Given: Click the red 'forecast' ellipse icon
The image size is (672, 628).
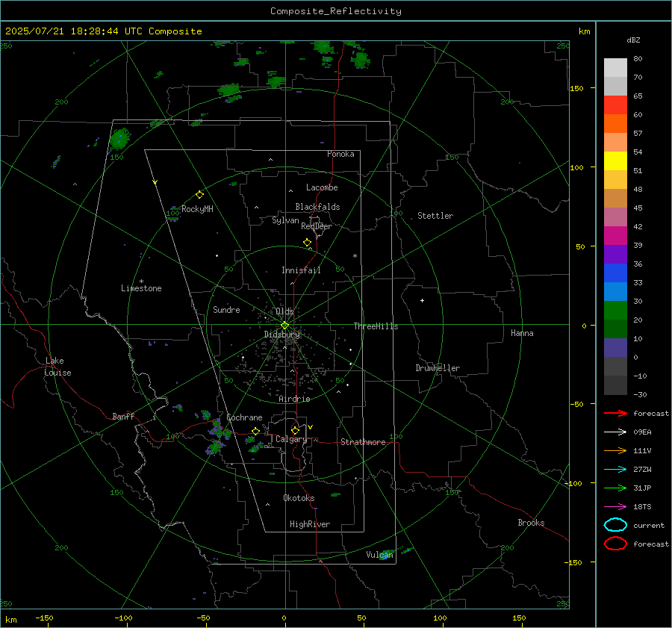Looking at the screenshot, I should [615, 544].
